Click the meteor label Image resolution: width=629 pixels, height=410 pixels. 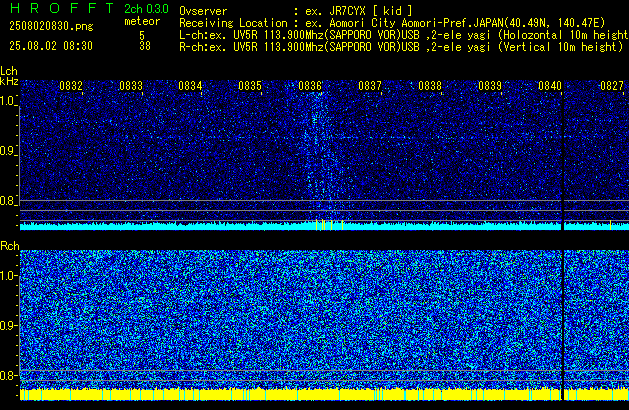[142, 21]
